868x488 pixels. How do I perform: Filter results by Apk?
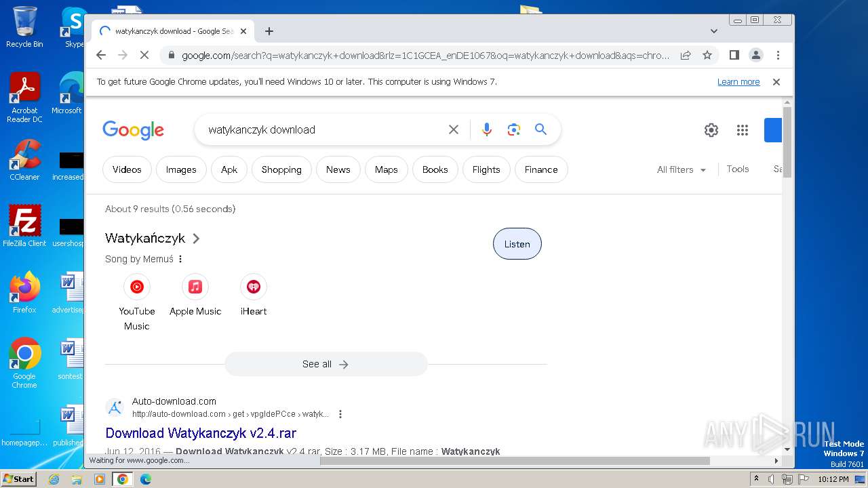click(229, 169)
